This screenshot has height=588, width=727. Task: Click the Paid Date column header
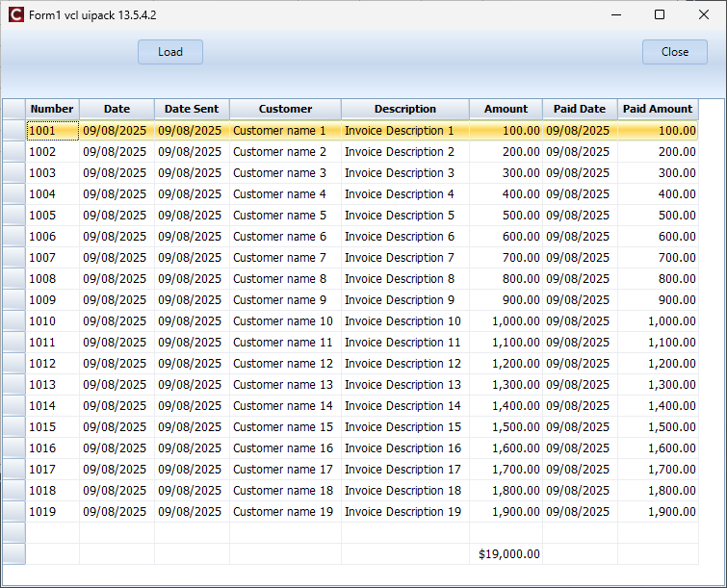coord(580,109)
